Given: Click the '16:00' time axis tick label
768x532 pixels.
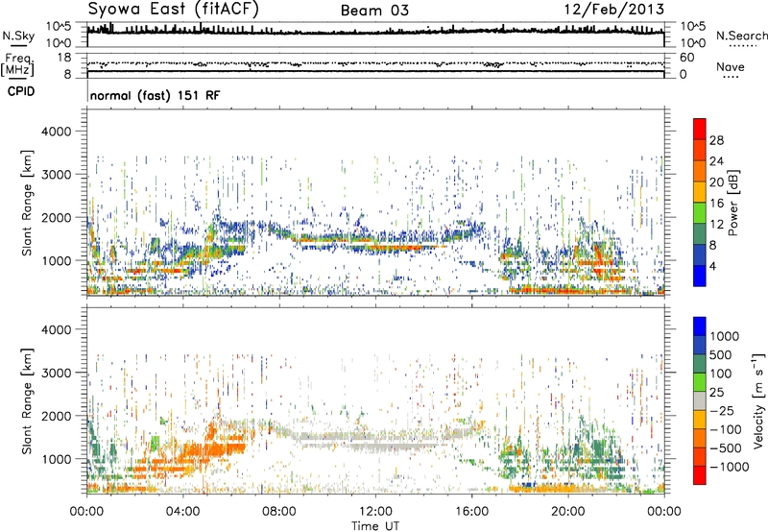Looking at the screenshot, I should pyautogui.click(x=471, y=512).
